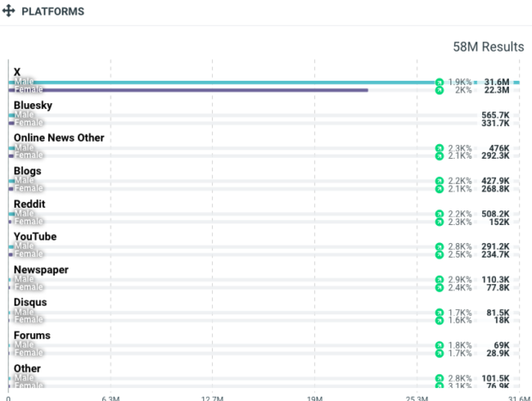Screen dimensions: 532x401
Task: Click the Newspaper Male trend arrow icon
Action: pos(439,280)
